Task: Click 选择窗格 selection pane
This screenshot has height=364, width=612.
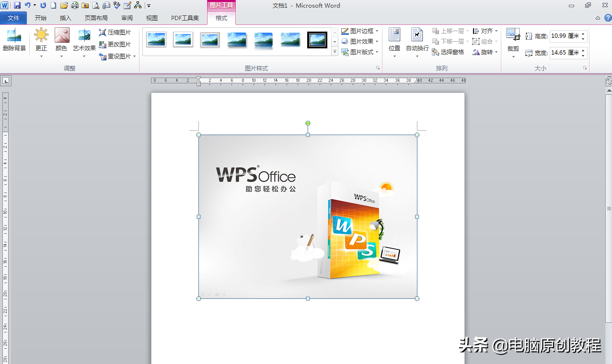Action: coord(448,52)
